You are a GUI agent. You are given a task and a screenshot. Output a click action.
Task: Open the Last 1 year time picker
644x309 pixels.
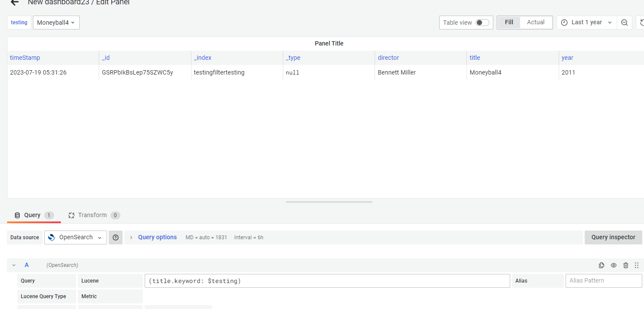pyautogui.click(x=586, y=22)
